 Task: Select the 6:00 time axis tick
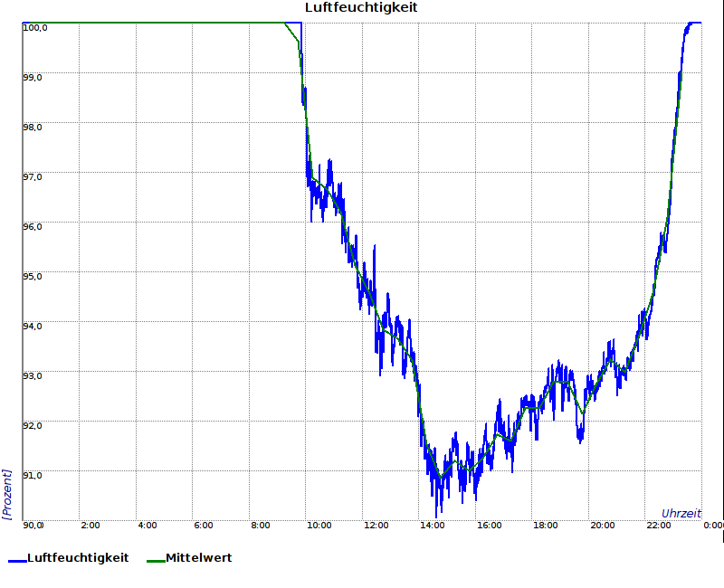204,526
